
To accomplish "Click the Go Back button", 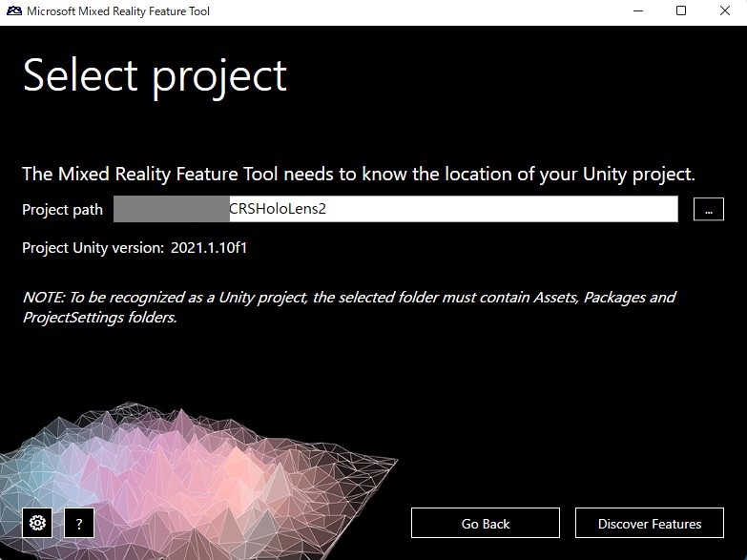I will [486, 524].
